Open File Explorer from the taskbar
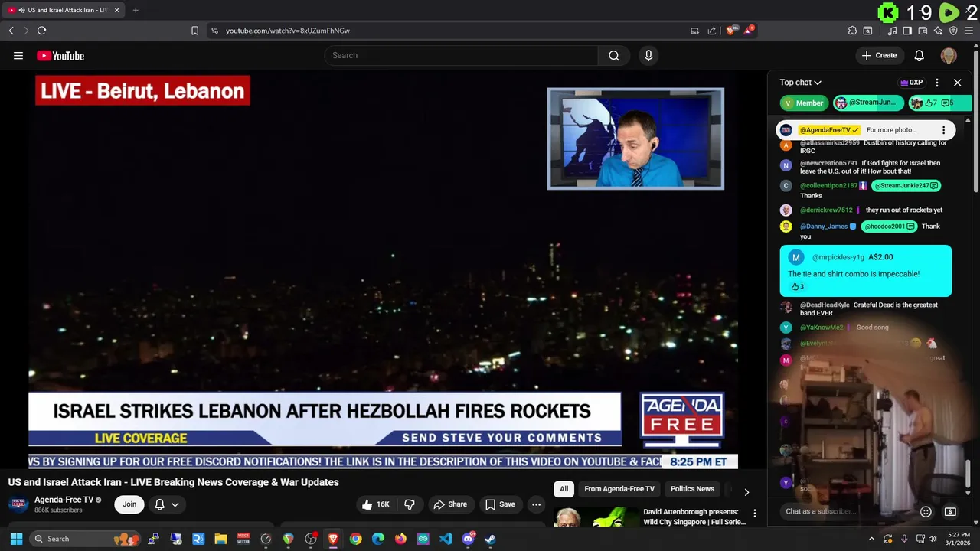Viewport: 980px width, 551px height. [220, 539]
